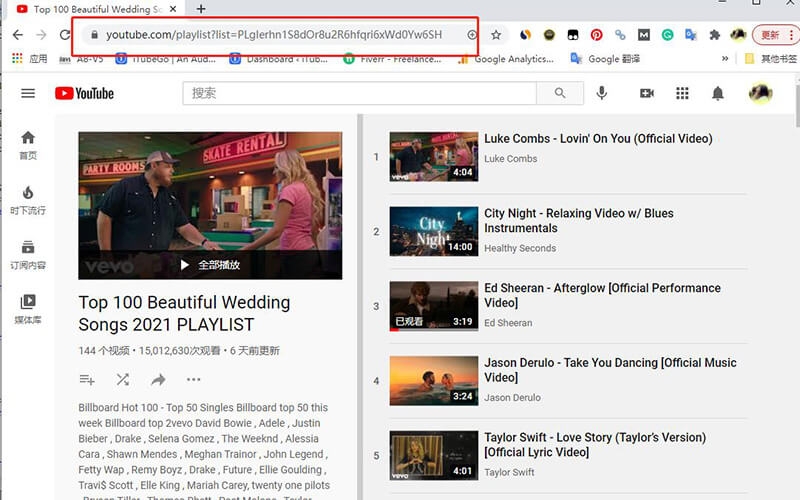Open the Luke Combs Lovin' On You thumbnail
This screenshot has height=500, width=800.
[434, 157]
